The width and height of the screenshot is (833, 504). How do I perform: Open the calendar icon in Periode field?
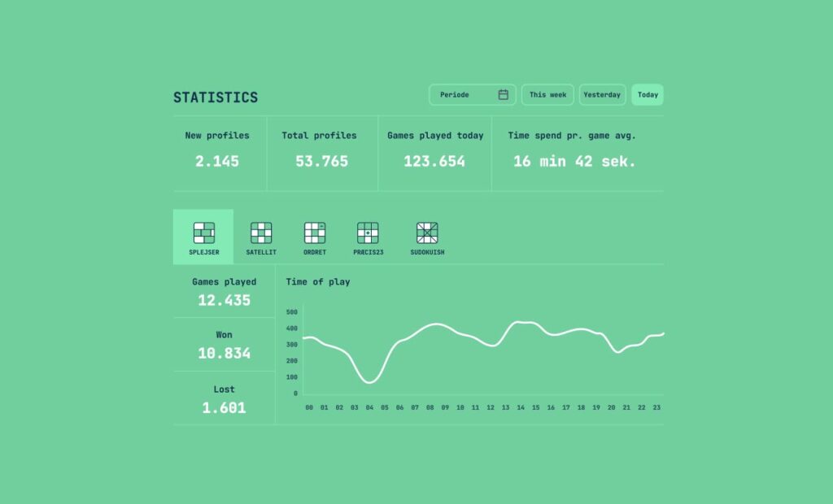(x=504, y=95)
